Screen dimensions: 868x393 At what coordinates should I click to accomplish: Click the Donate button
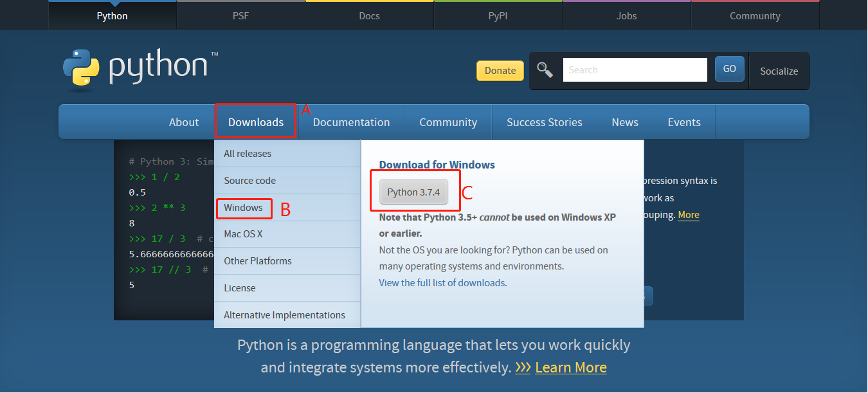(500, 71)
